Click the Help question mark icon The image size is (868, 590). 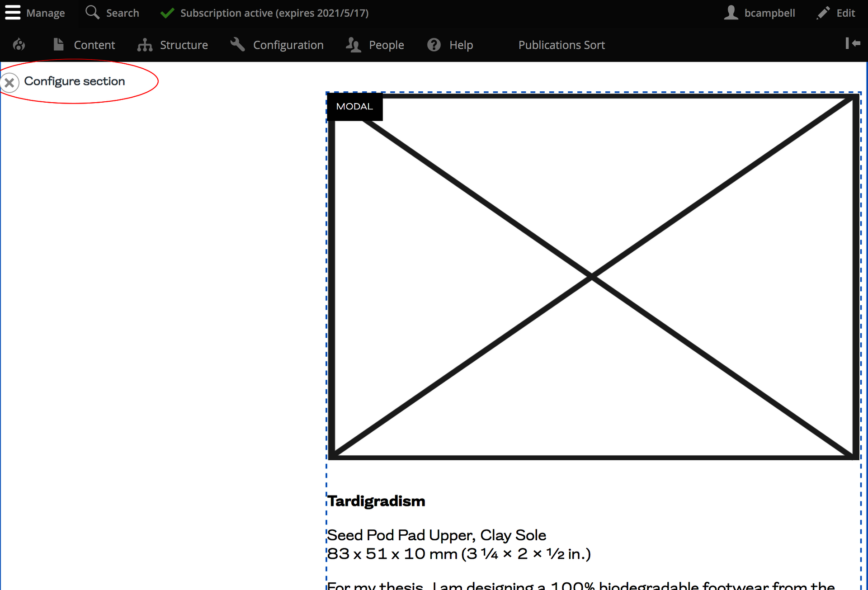(x=434, y=45)
